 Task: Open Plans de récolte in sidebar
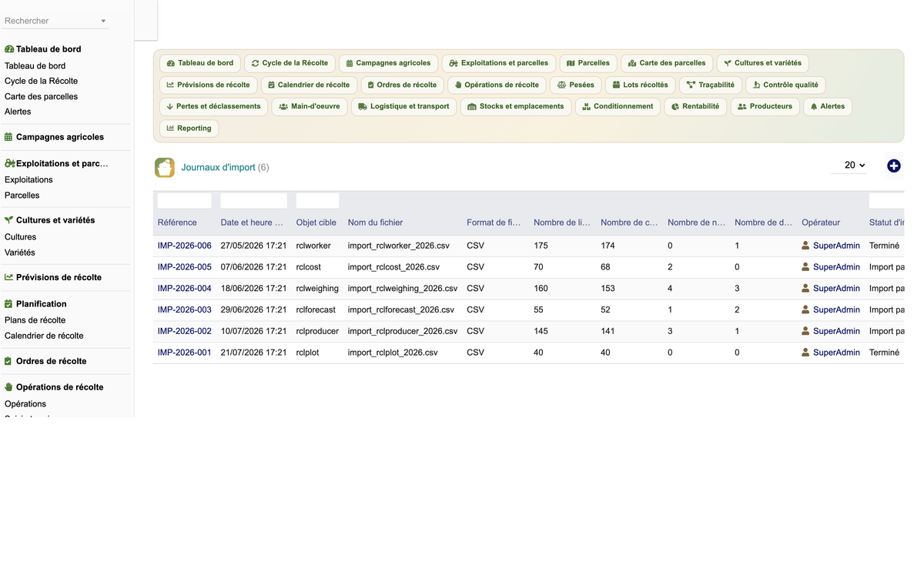35,320
